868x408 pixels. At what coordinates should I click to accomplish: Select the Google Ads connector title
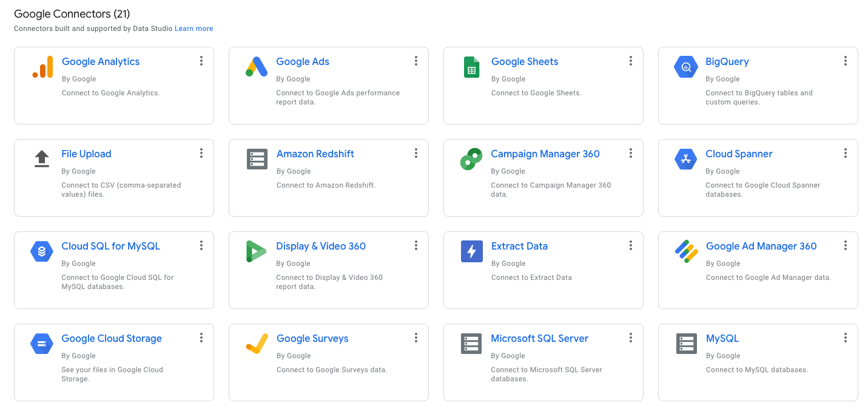point(303,61)
